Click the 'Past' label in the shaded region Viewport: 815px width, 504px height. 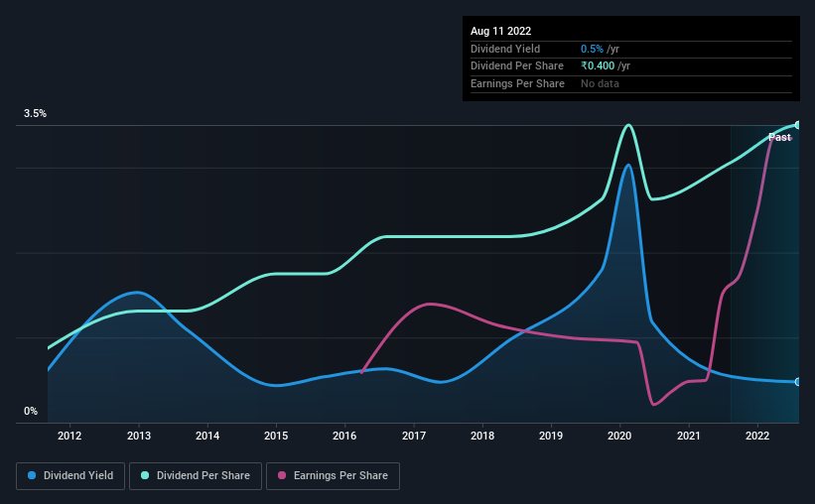coord(779,137)
